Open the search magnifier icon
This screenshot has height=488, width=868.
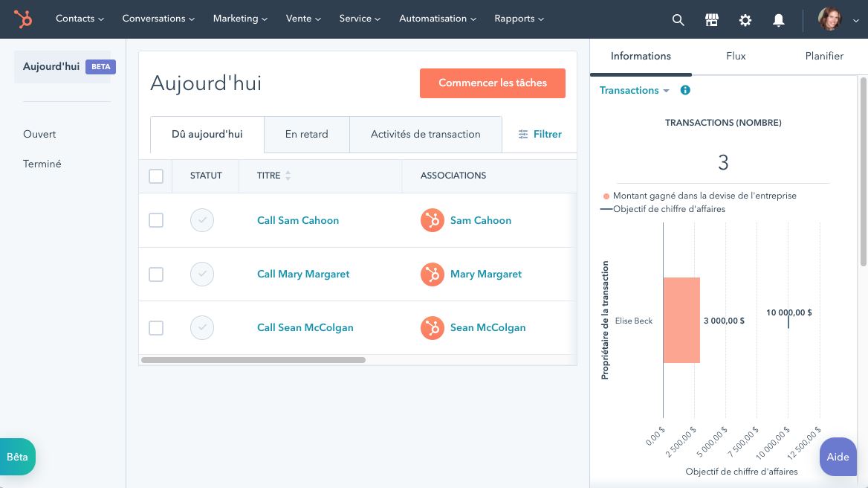coord(678,20)
